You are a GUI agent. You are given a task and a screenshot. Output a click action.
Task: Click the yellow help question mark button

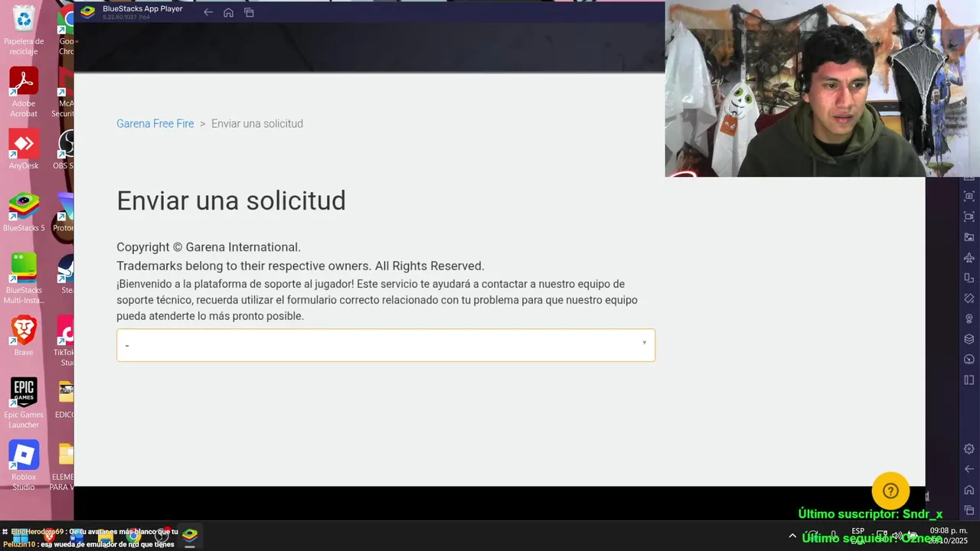(890, 491)
